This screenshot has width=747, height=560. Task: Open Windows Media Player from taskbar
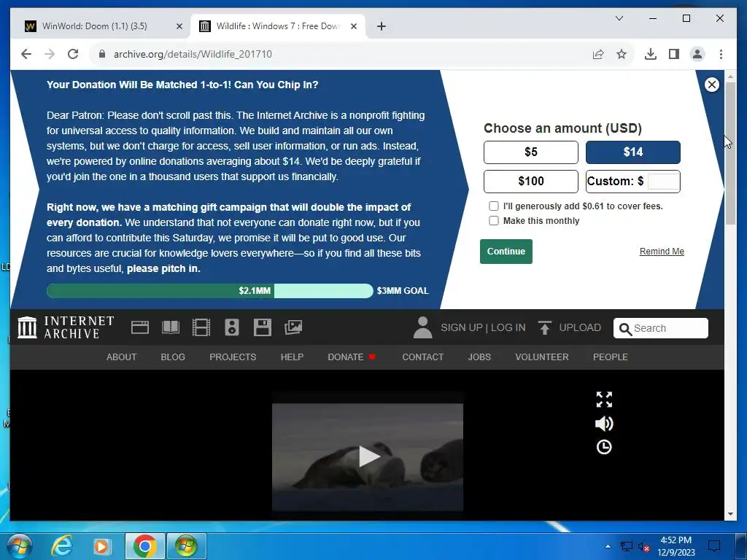101,546
